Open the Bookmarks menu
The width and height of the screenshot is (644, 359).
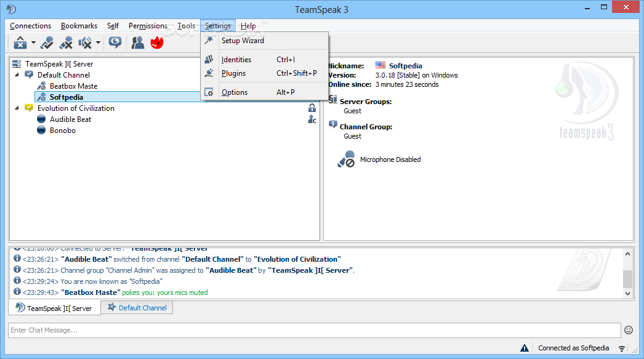[x=79, y=26]
